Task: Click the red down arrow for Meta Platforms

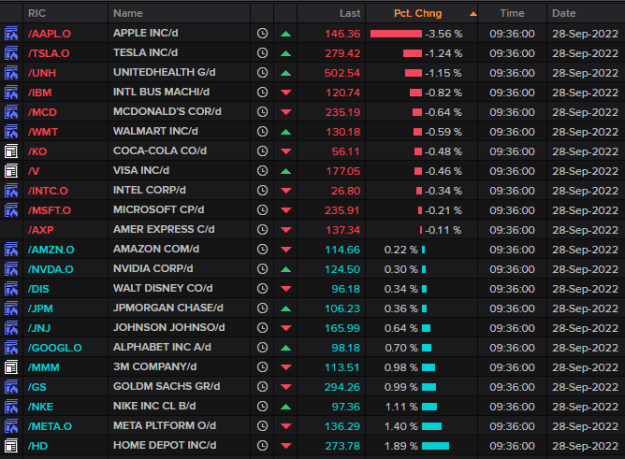Action: [286, 426]
